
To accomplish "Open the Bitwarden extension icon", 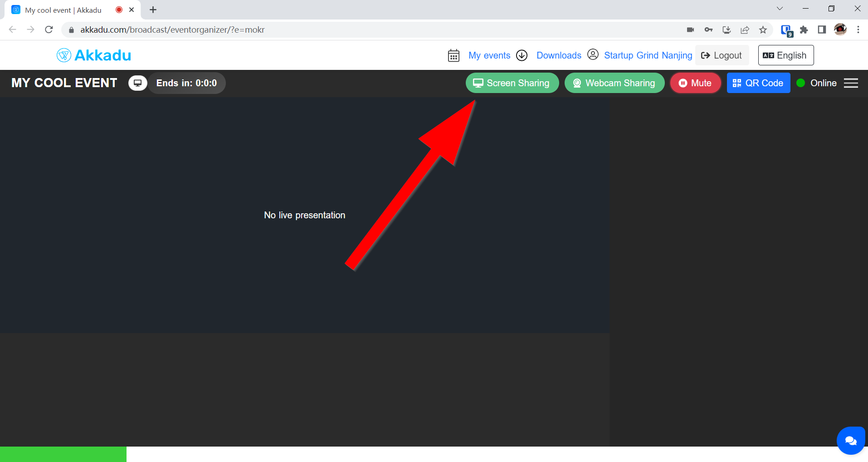I will (x=786, y=30).
